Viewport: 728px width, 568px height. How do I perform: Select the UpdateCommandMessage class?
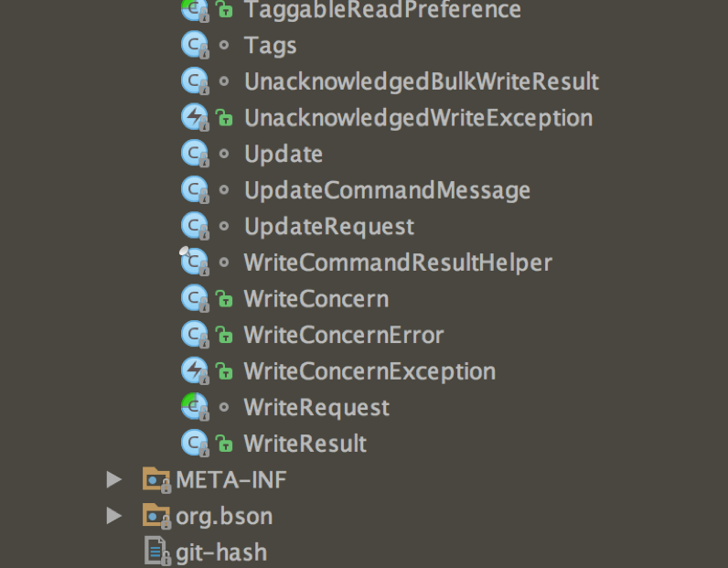click(x=387, y=191)
